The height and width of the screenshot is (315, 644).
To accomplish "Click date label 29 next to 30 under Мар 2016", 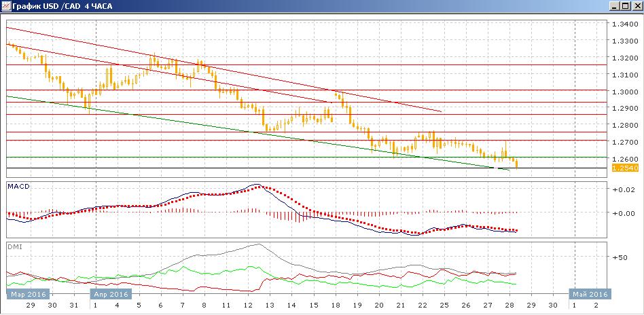I will coord(31,305).
